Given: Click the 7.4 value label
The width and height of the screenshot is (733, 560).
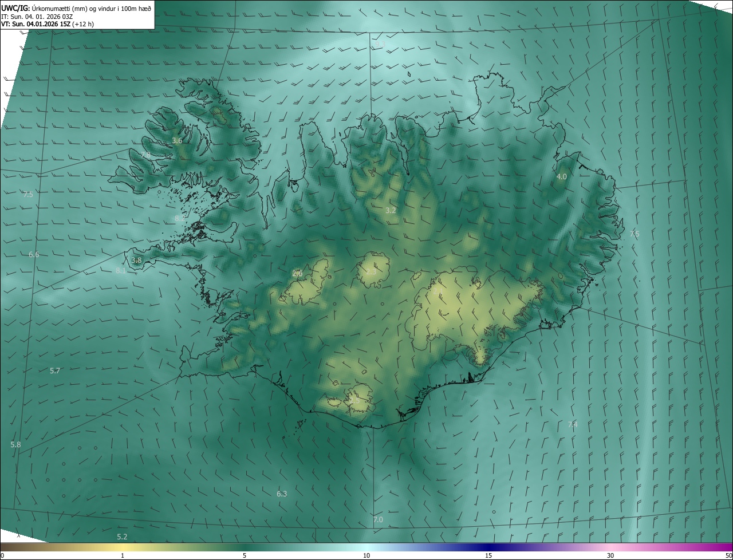Looking at the screenshot, I should click(x=573, y=424).
